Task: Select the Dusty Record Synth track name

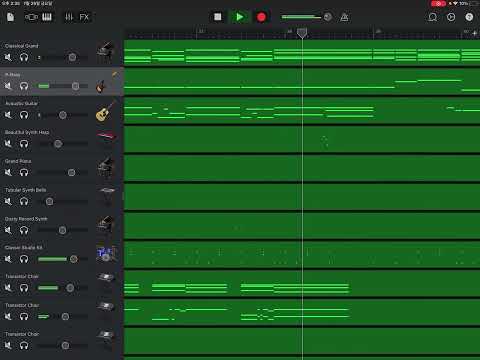Action: click(26, 219)
